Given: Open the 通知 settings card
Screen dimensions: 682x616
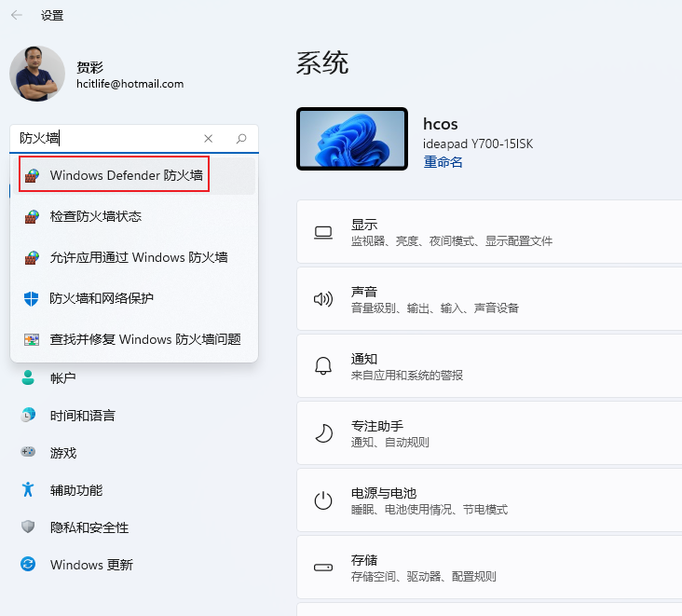Looking at the screenshot, I should (490, 366).
